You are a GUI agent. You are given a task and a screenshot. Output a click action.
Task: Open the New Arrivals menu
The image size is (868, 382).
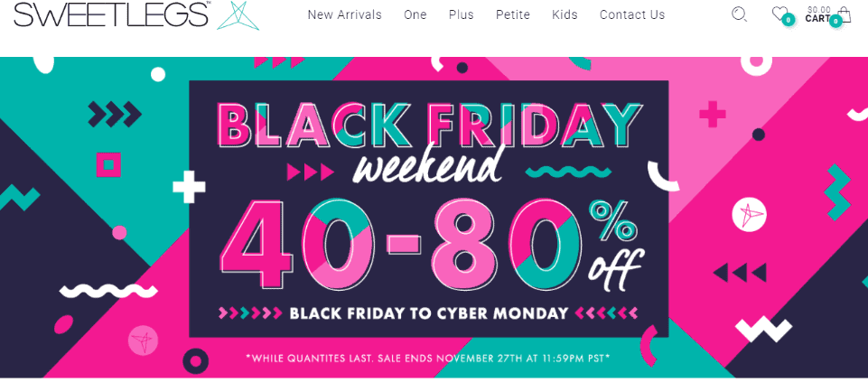(x=344, y=15)
